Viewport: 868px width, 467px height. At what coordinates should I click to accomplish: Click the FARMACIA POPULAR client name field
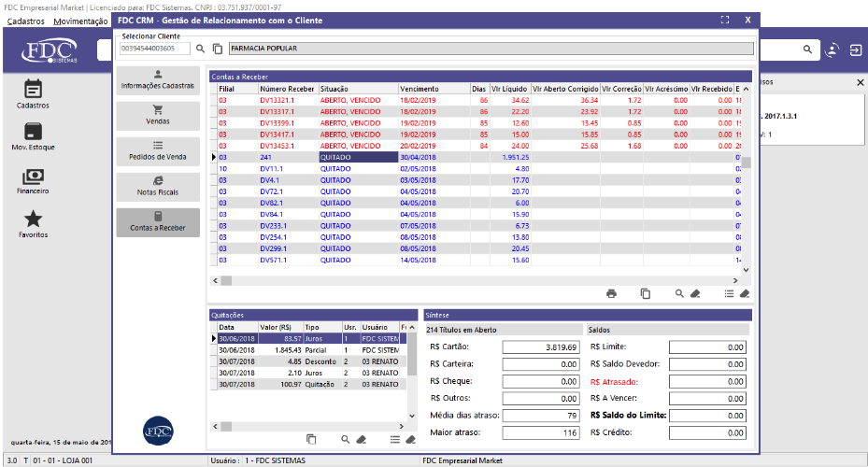491,49
